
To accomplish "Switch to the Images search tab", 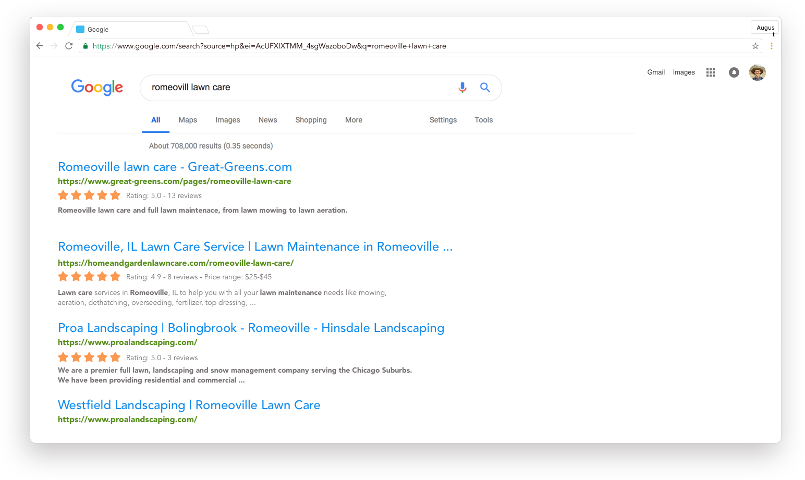I will [x=227, y=120].
